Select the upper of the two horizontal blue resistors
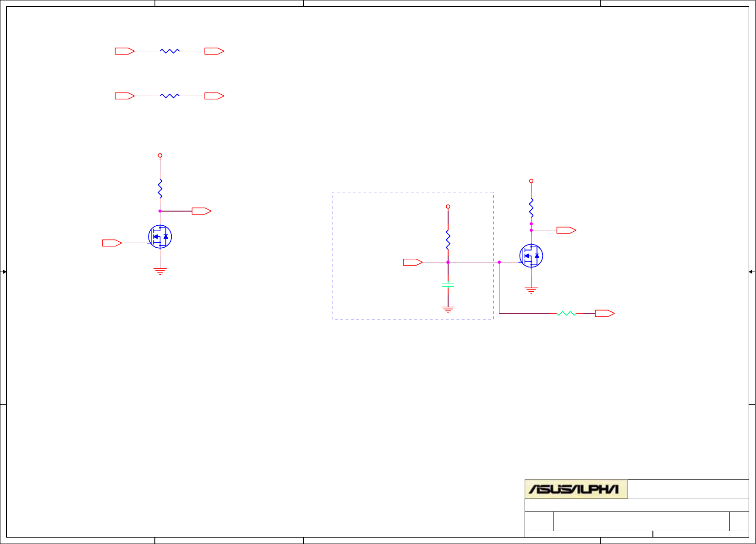756x544 pixels. pos(170,51)
